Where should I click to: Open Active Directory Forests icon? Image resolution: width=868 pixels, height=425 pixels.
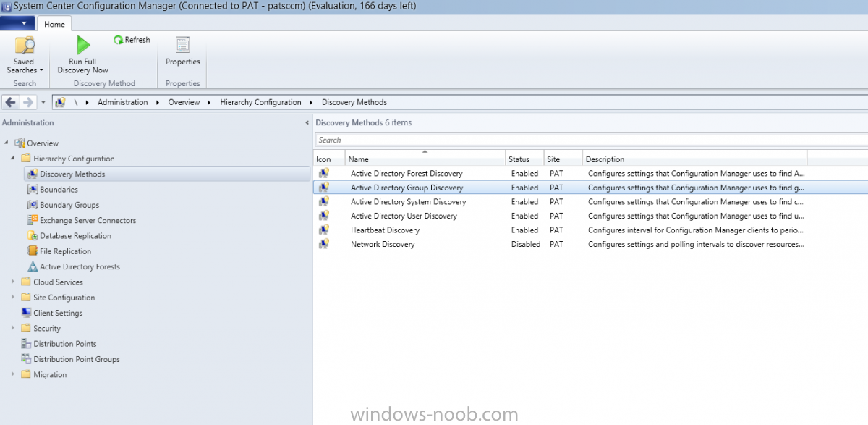[x=33, y=266]
